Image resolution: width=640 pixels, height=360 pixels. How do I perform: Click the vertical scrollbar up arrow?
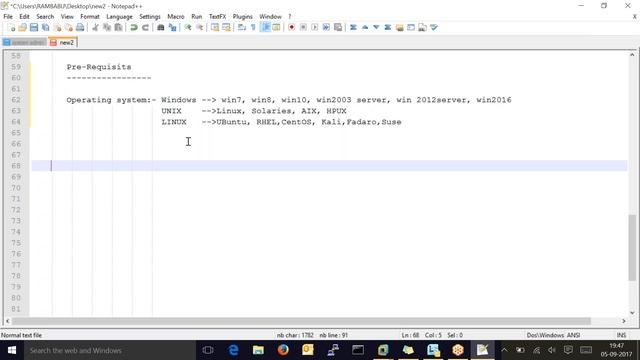click(x=632, y=55)
